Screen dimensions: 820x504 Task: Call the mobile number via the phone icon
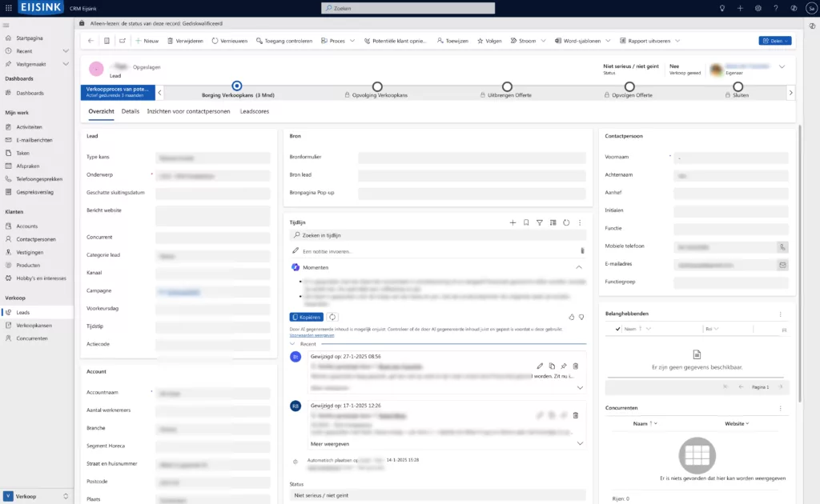[x=782, y=247]
